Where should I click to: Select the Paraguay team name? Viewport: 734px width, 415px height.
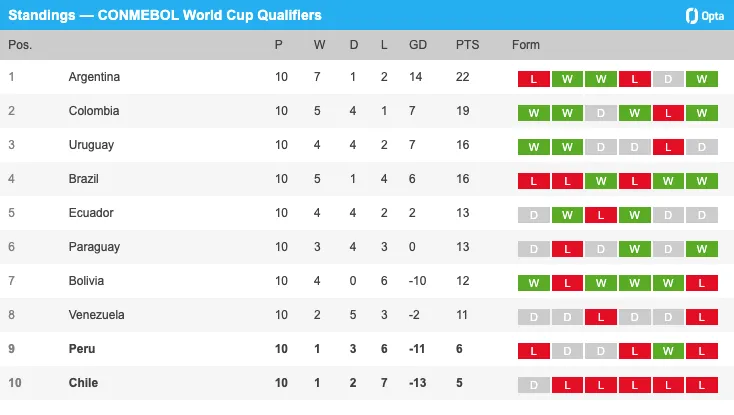click(x=94, y=247)
